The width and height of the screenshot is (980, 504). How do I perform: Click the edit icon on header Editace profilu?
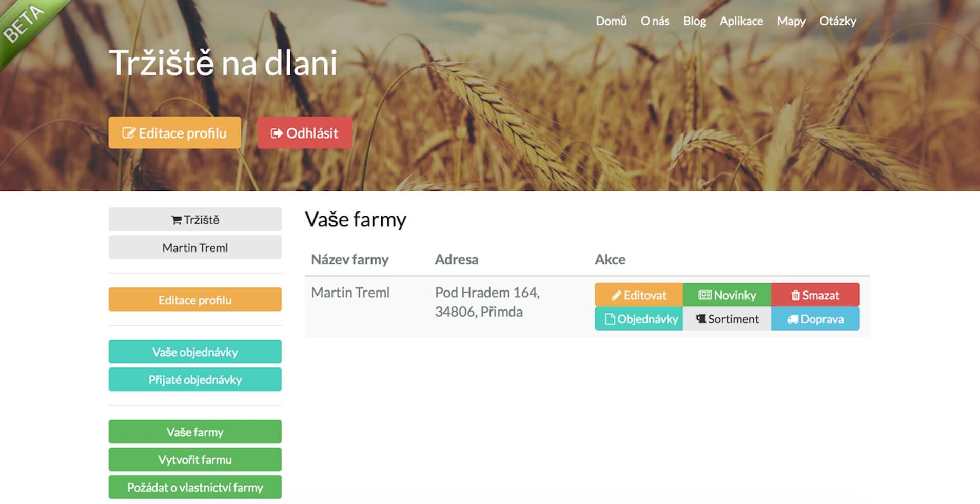[x=128, y=133]
